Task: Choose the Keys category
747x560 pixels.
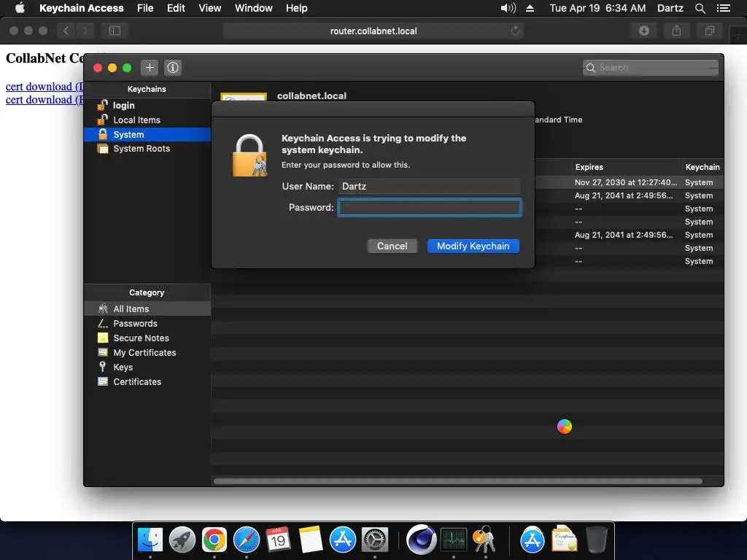Action: 123,367
